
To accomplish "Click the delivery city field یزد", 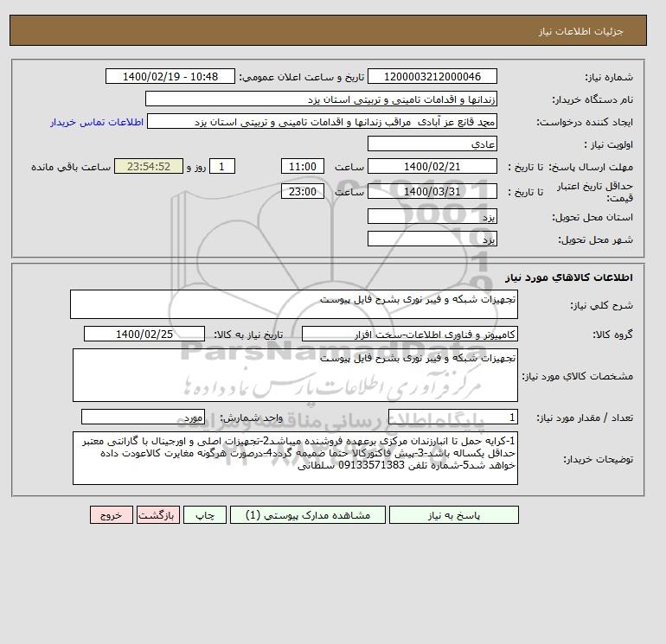I will (x=432, y=239).
